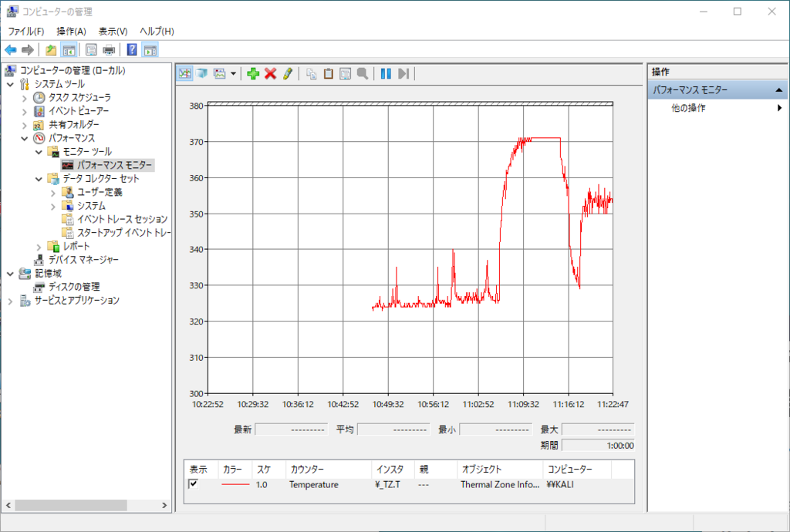Screen dimensions: 790x532
Task: Click インスタ column header
Action: click(393, 469)
